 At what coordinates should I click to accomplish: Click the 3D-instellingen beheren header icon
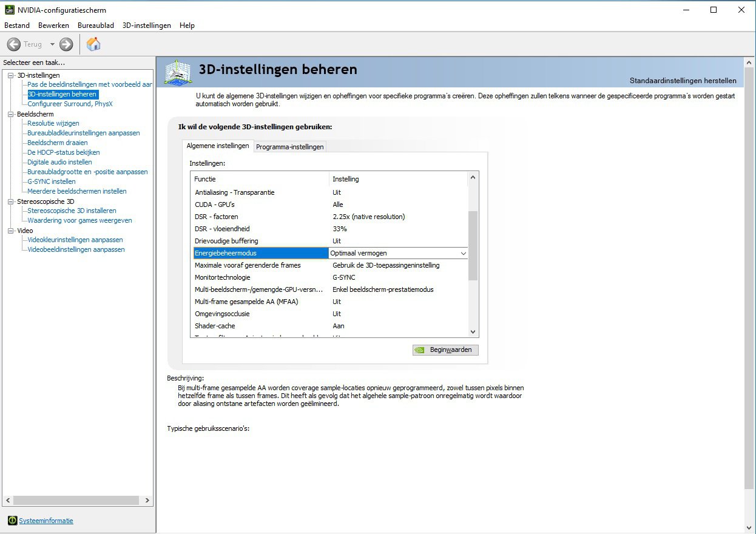coord(178,72)
